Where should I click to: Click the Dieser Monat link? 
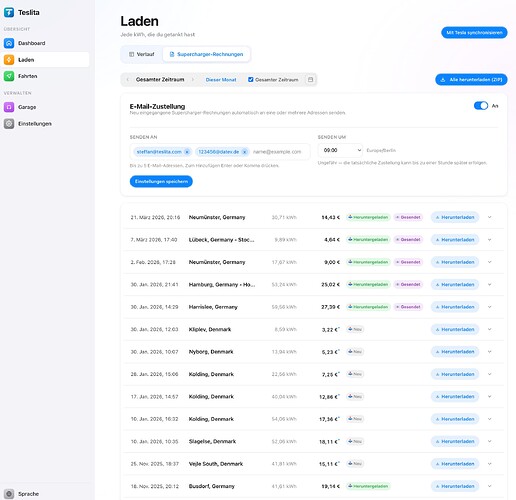(x=221, y=80)
